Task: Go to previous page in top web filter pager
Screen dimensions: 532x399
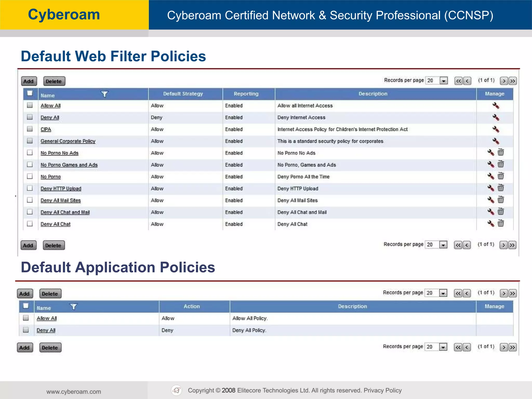Action: pyautogui.click(x=467, y=81)
